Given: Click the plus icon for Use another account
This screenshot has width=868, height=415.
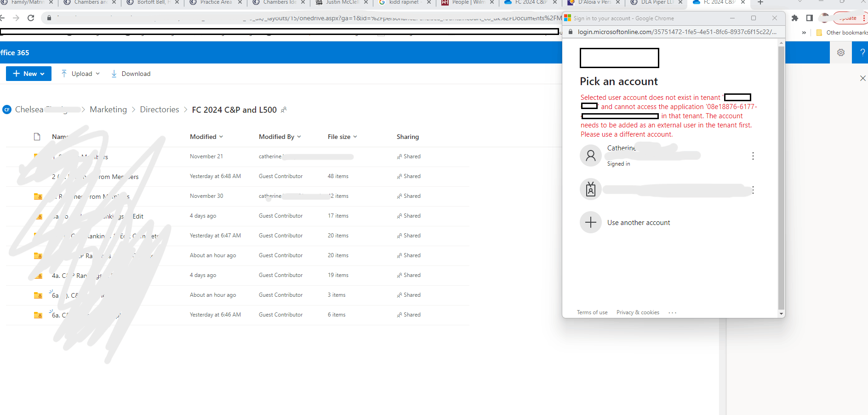Looking at the screenshot, I should (591, 222).
